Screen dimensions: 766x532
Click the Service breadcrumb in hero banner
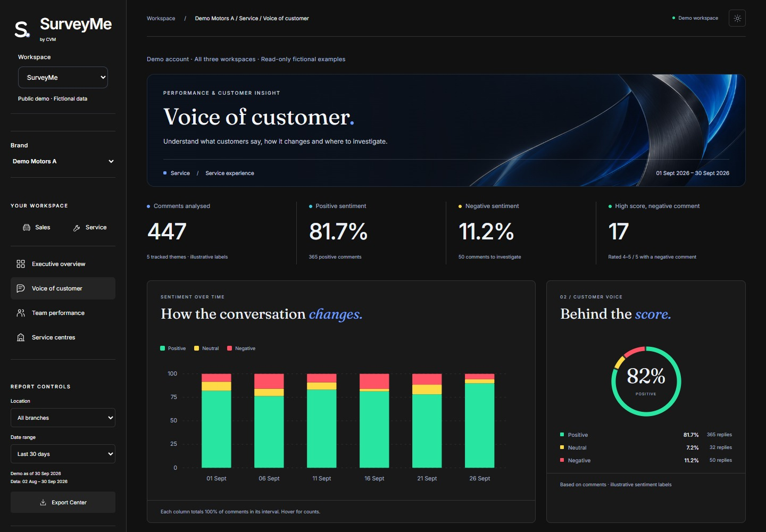tap(180, 173)
